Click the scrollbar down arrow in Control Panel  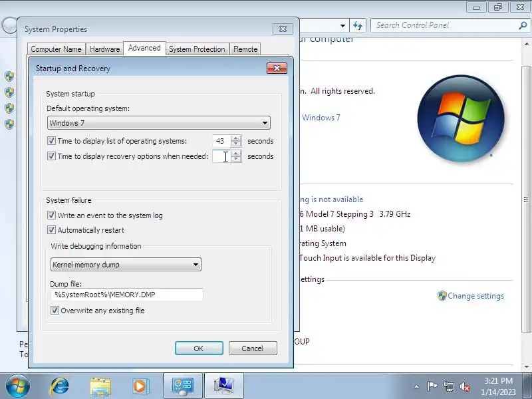tap(526, 367)
